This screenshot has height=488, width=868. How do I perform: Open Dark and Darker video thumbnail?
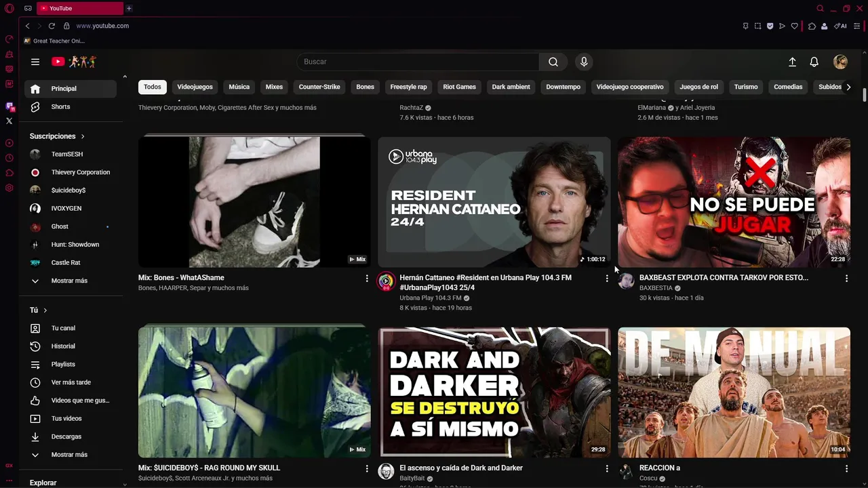pos(494,392)
